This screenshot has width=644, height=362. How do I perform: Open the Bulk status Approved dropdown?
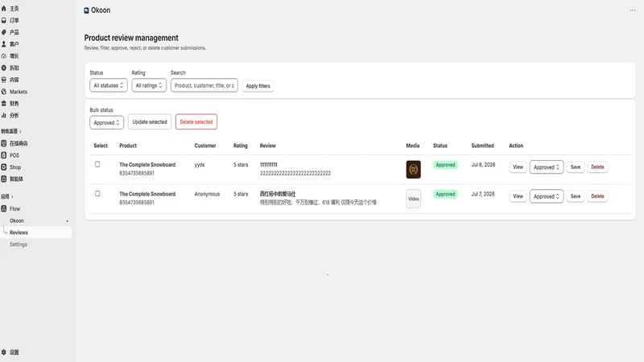[106, 122]
